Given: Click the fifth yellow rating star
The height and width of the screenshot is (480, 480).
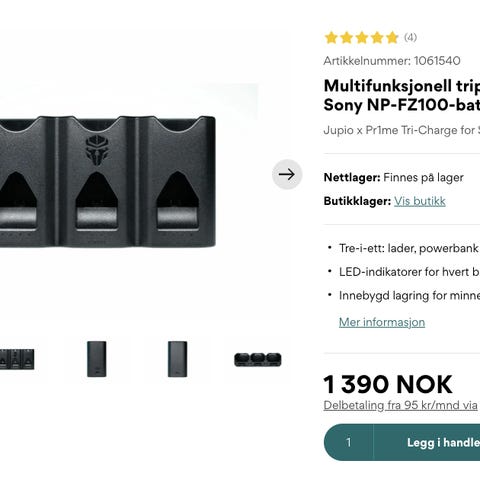Looking at the screenshot, I should pyautogui.click(x=392, y=38).
